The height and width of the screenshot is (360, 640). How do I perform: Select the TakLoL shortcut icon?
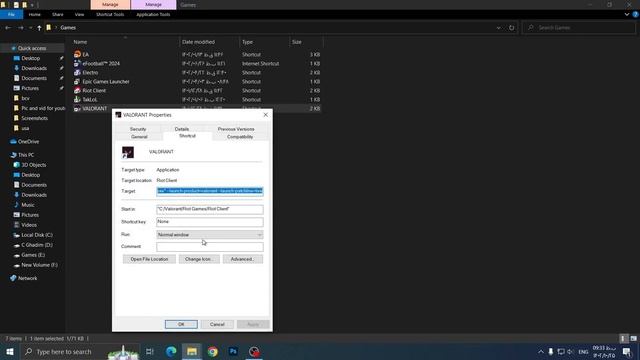point(77,99)
